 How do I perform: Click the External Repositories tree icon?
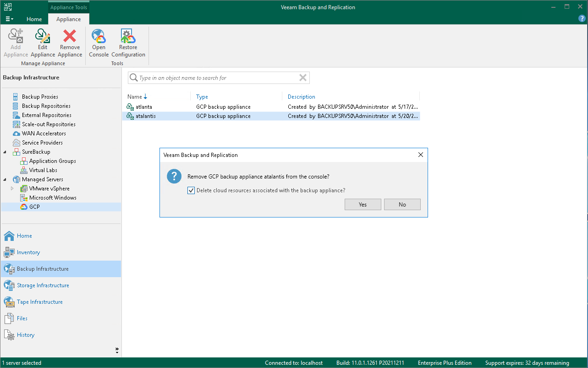click(x=16, y=115)
